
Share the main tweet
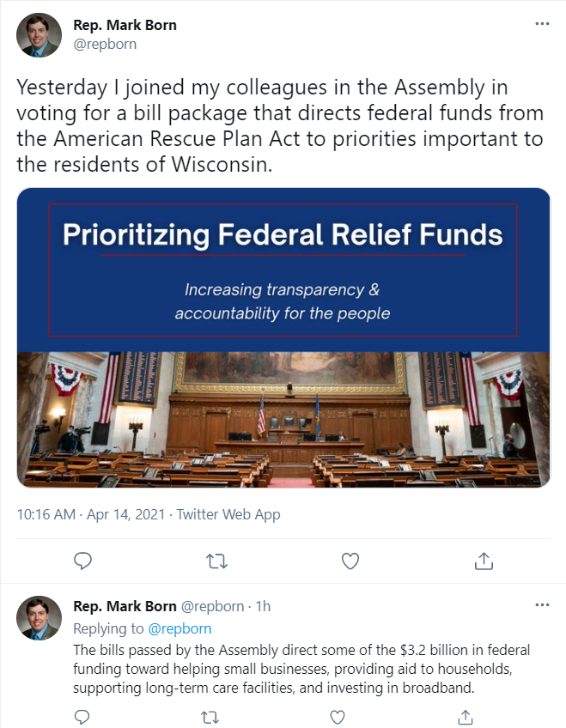point(484,561)
